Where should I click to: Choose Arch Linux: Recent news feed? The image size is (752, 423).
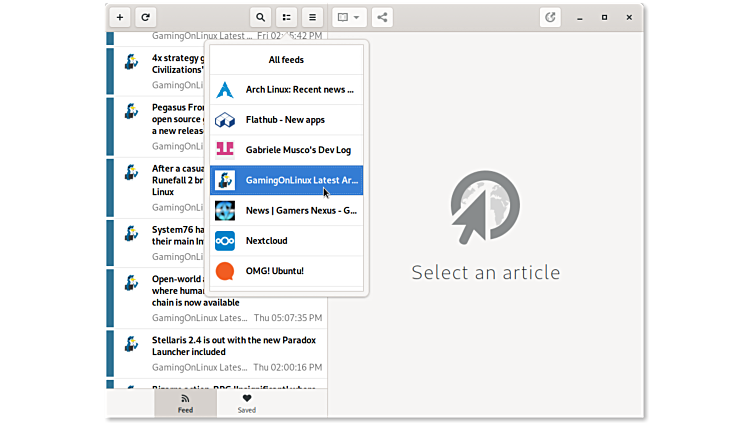[x=286, y=90]
